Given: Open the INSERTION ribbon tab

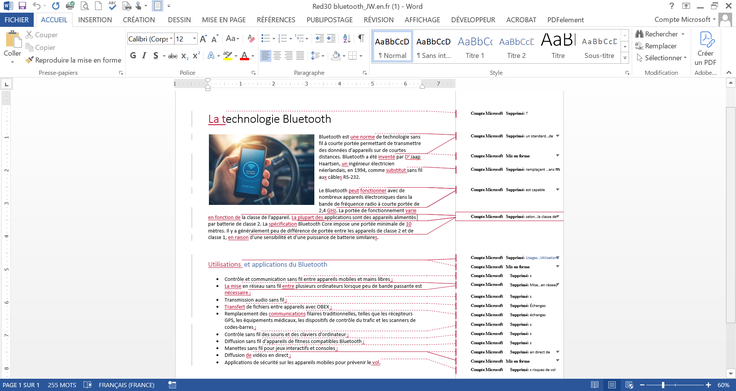Looking at the screenshot, I should tap(95, 20).
